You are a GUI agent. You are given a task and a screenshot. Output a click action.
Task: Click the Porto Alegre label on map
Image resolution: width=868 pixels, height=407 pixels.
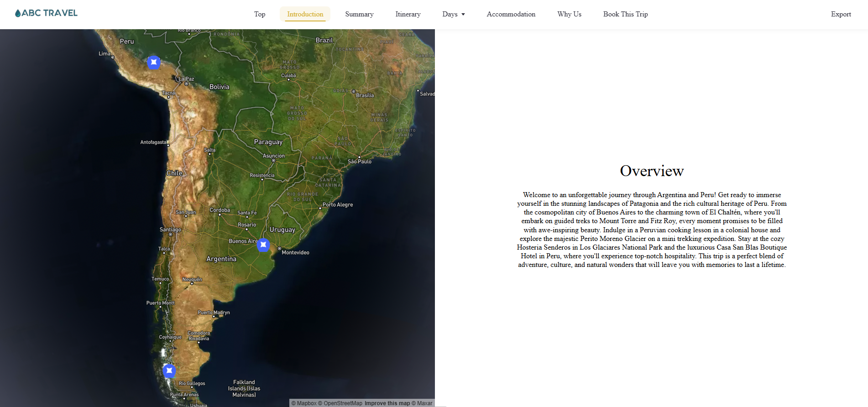point(338,204)
